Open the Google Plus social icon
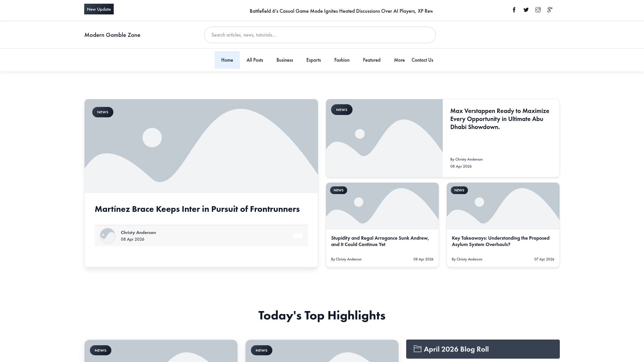Image resolution: width=644 pixels, height=362 pixels. click(x=550, y=10)
